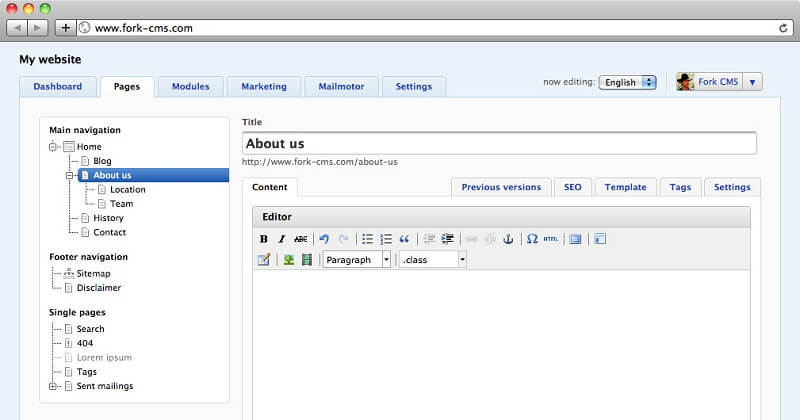Toggle fullscreen editor mode
This screenshot has height=420, width=800.
576,239
